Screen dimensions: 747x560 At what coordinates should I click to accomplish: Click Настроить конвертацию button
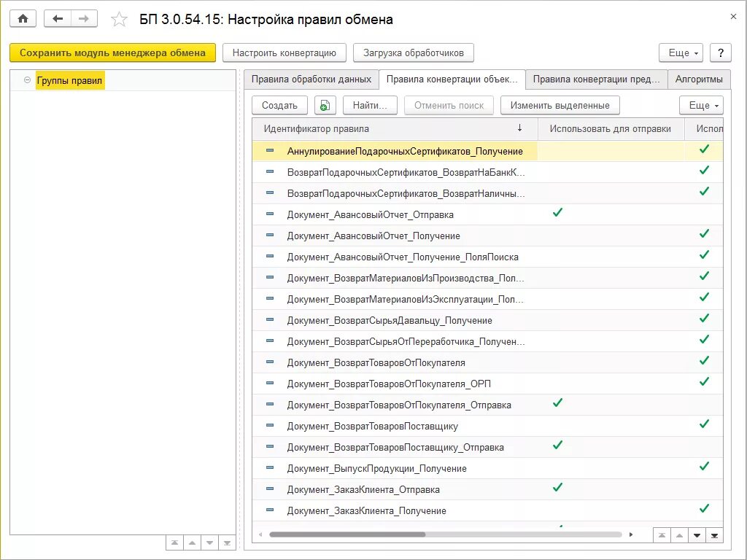click(285, 52)
